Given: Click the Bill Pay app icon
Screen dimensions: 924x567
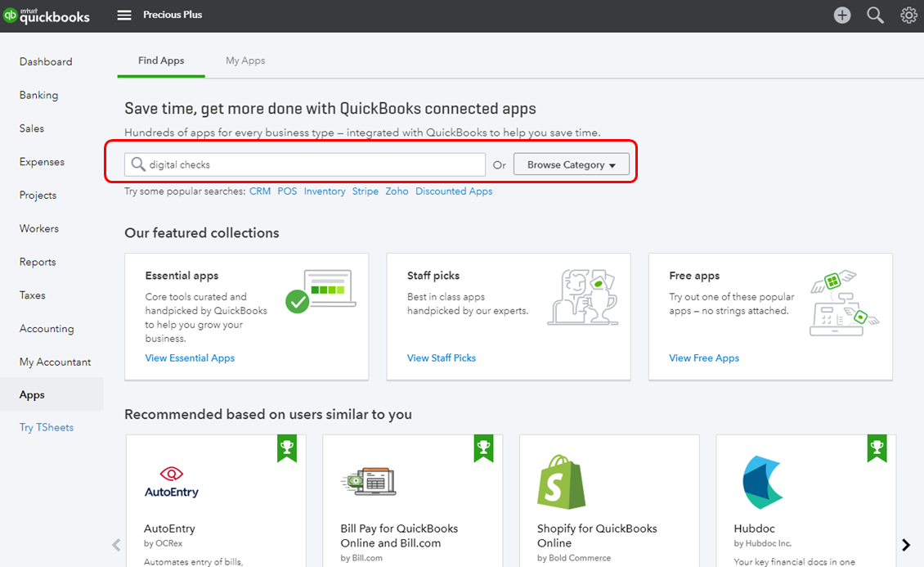Looking at the screenshot, I should [x=369, y=482].
